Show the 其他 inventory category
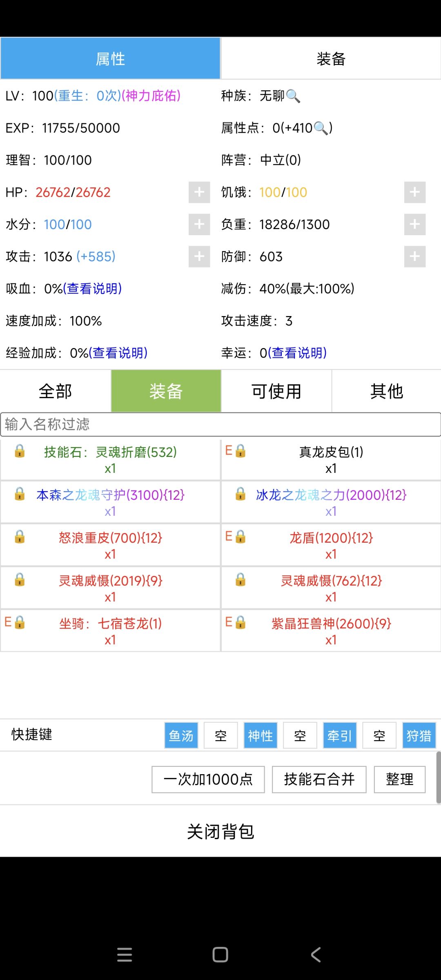Image resolution: width=441 pixels, height=980 pixels. [387, 391]
